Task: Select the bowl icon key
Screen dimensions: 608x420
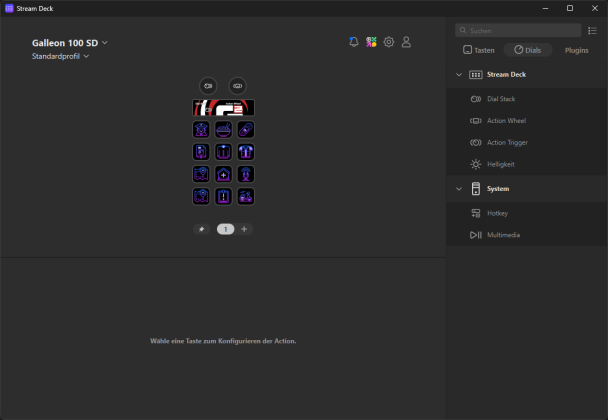Action: (223, 130)
